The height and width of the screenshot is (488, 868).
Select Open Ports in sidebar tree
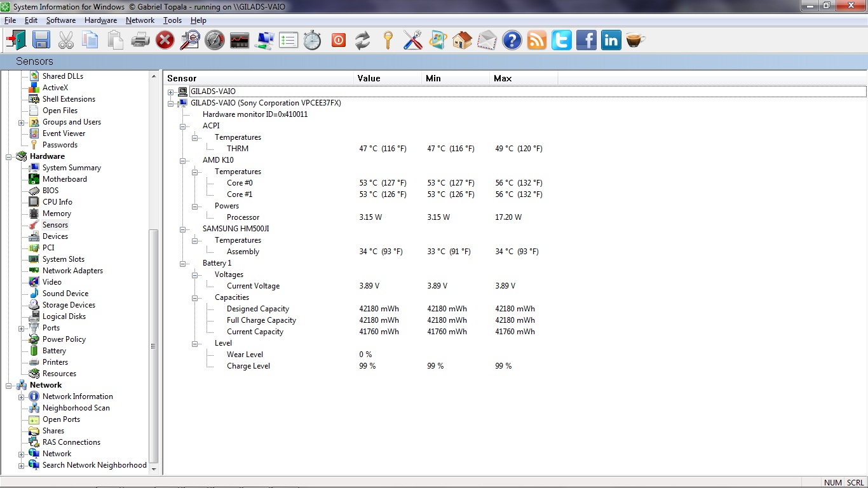(61, 419)
